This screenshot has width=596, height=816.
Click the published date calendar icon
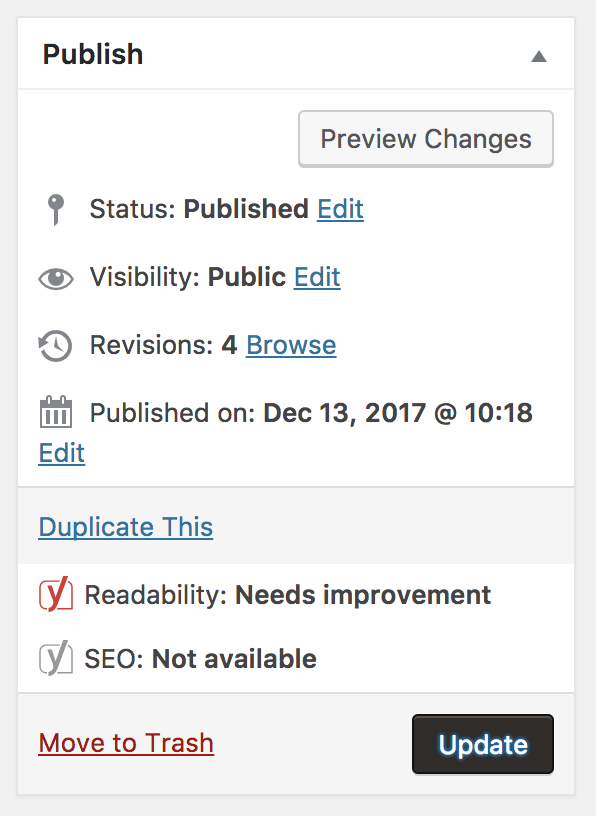[56, 412]
